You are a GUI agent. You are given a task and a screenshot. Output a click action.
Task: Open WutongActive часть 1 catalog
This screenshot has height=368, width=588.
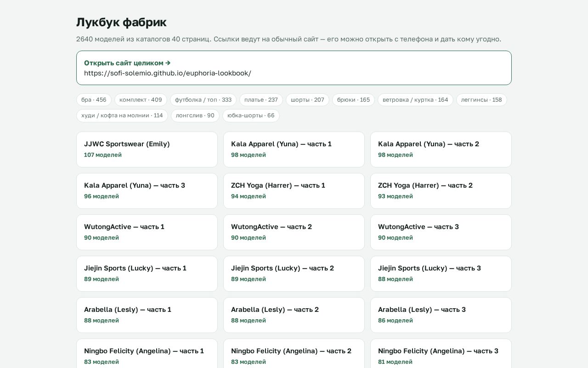click(x=147, y=232)
